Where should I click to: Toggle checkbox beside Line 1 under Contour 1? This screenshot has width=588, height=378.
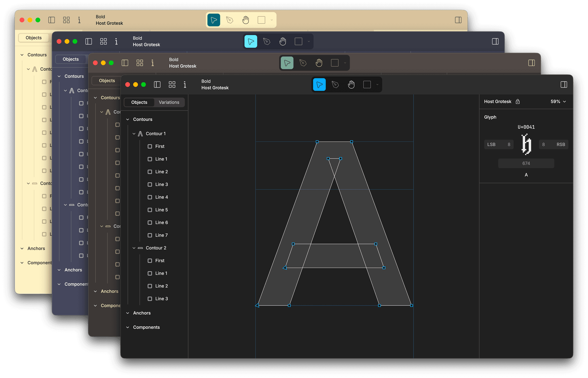pyautogui.click(x=150, y=159)
